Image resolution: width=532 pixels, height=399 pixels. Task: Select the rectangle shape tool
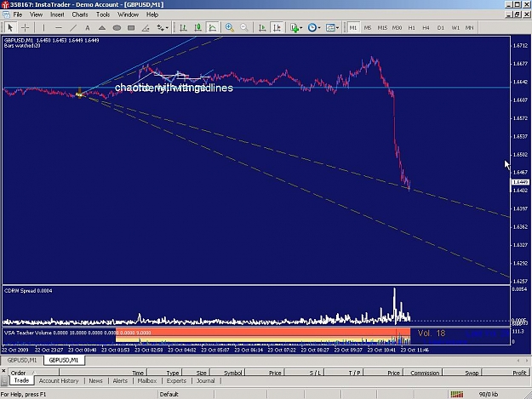coord(131,28)
